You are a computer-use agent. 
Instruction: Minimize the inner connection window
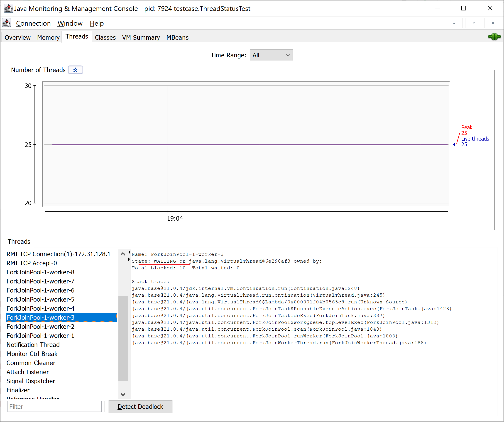point(454,23)
